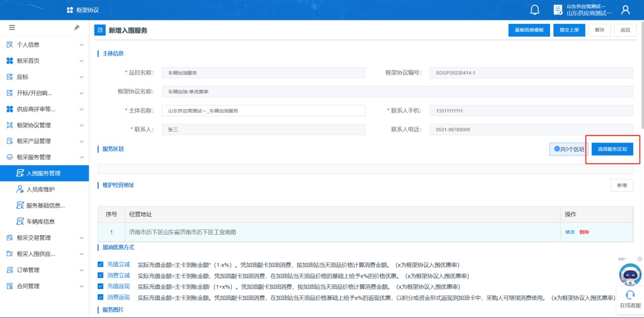Viewport: 644px width, 318px height.
Task: Click the 共0个区划 info badge
Action: point(569,149)
